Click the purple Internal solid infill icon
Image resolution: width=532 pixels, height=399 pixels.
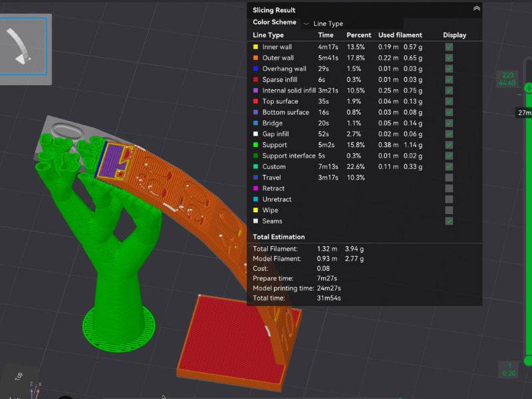coord(256,90)
